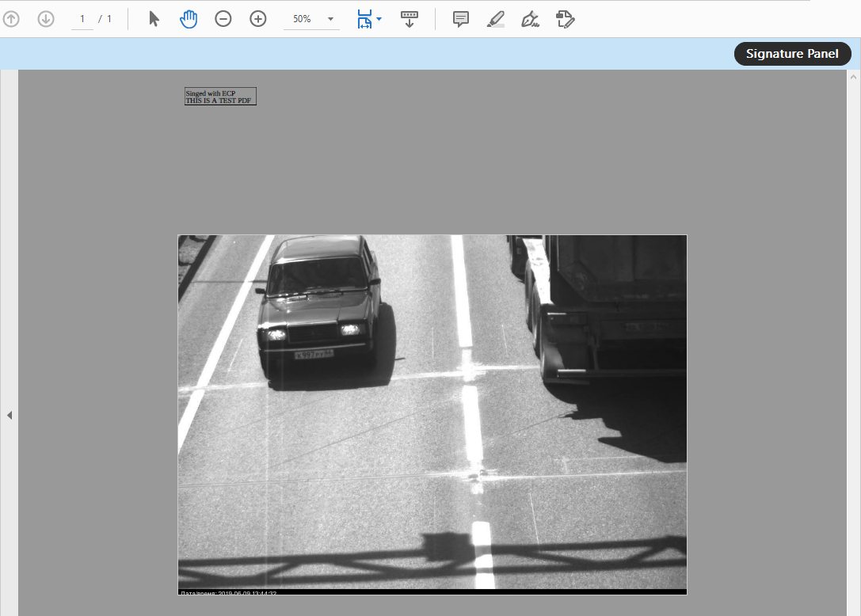Click the page number field
Image resolution: width=861 pixels, height=616 pixels.
click(82, 19)
